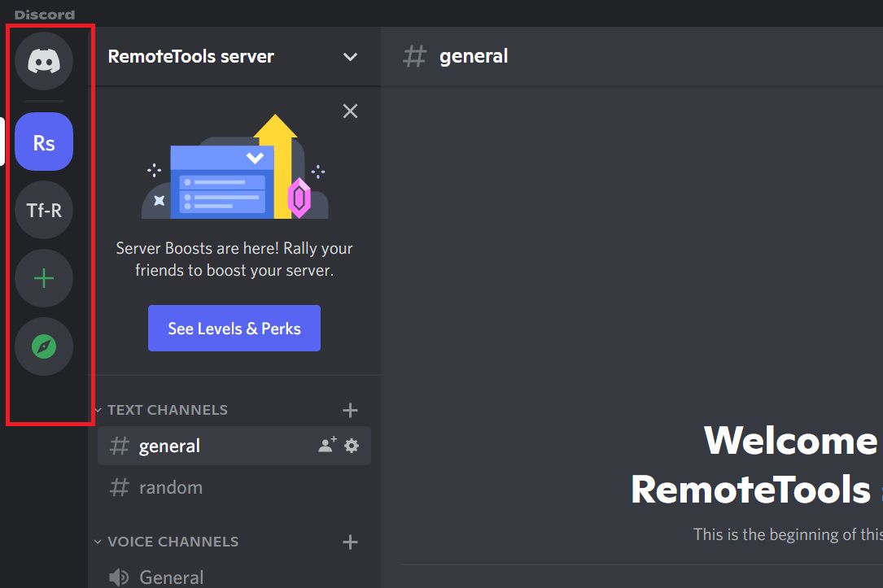Create a new voice channel with plus
Viewport: 883px width, 588px height.
350,542
